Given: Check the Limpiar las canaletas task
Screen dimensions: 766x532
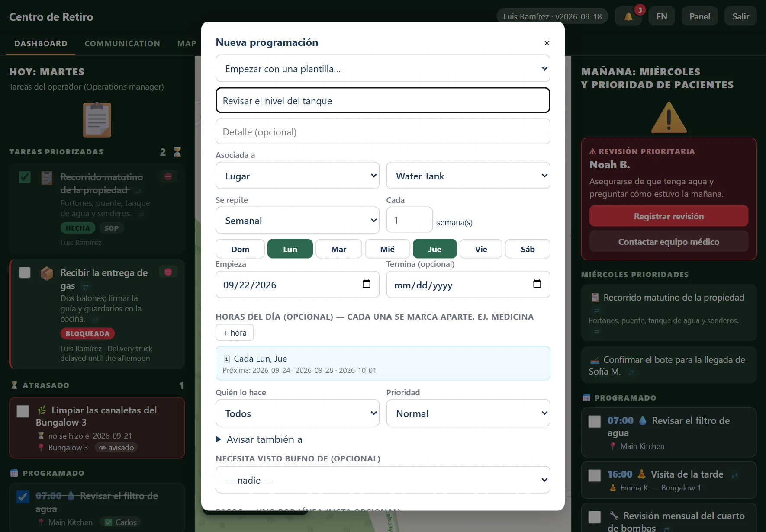Looking at the screenshot, I should (23, 411).
